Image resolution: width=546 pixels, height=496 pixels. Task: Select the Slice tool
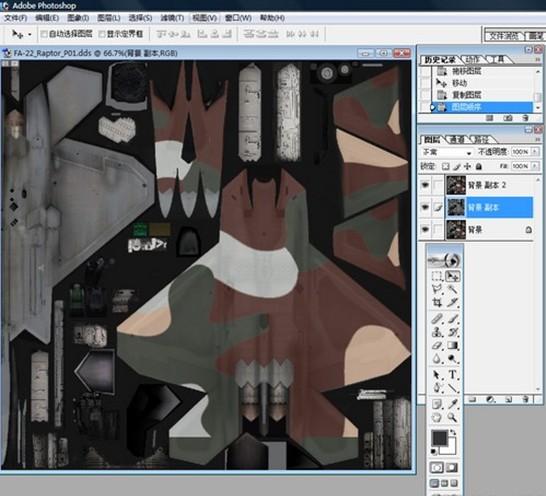(452, 302)
